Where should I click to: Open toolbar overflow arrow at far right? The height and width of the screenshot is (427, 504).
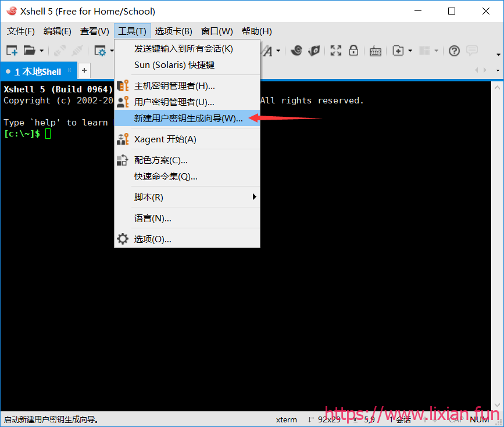[498, 55]
